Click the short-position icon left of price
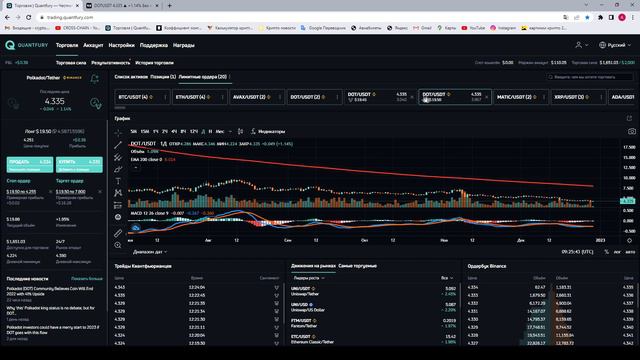This screenshot has width=640, height=360. 13,104
